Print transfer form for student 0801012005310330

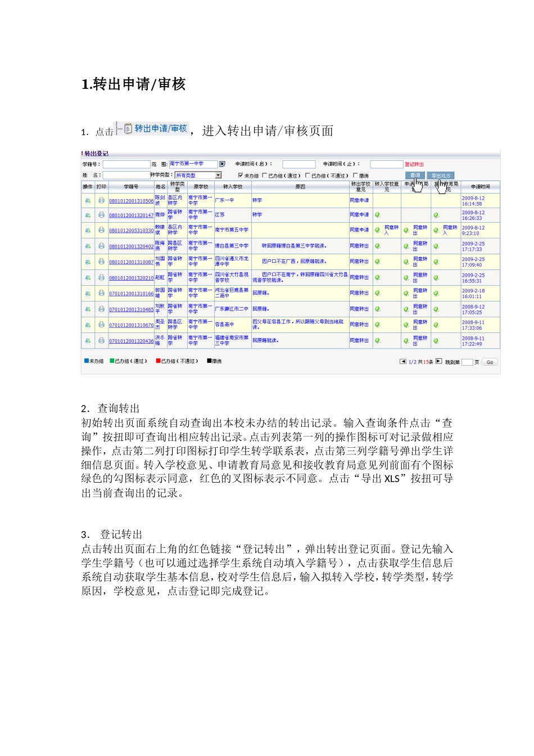101,230
